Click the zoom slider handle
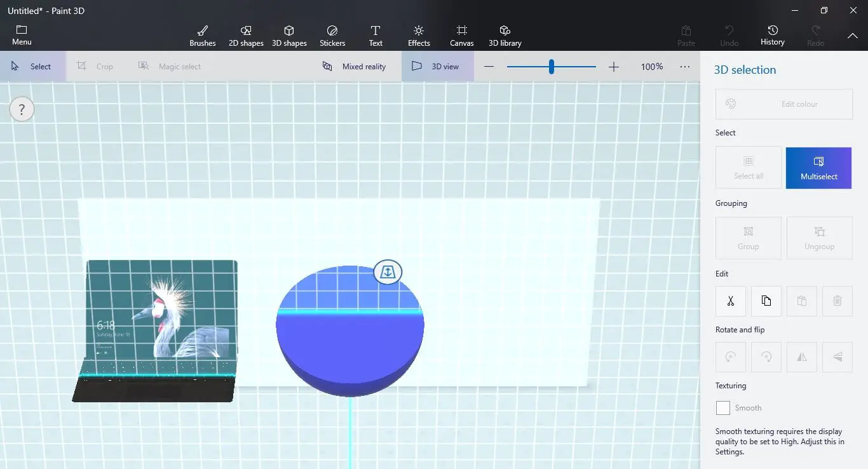Image resolution: width=868 pixels, height=469 pixels. (551, 66)
